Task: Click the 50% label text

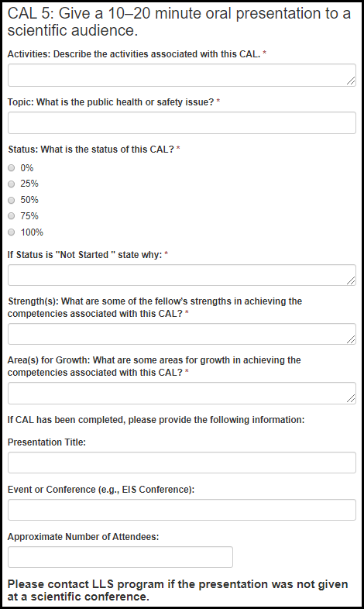Action: [x=29, y=200]
